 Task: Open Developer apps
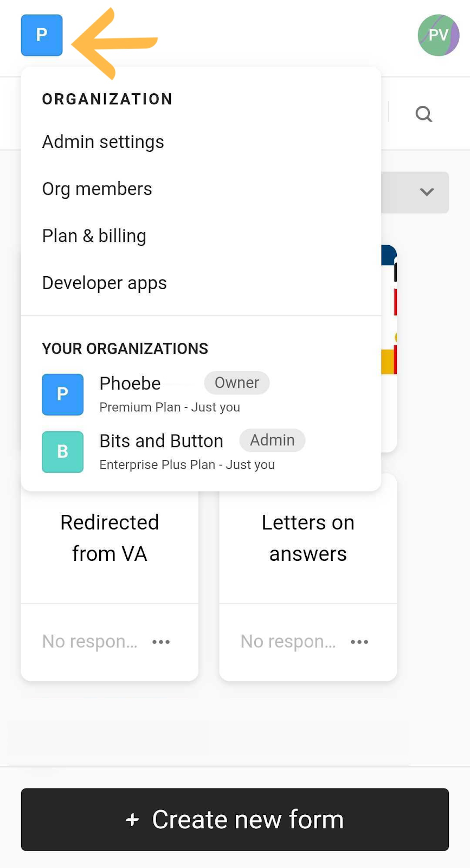pyautogui.click(x=104, y=283)
